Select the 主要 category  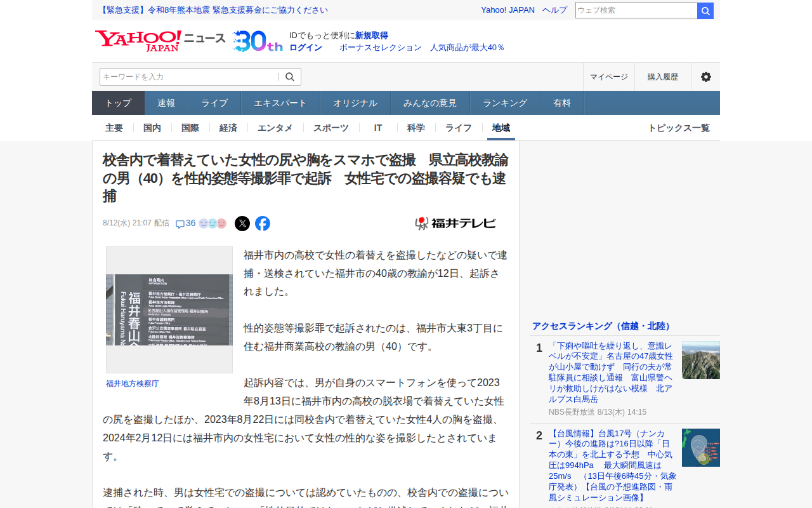point(114,128)
